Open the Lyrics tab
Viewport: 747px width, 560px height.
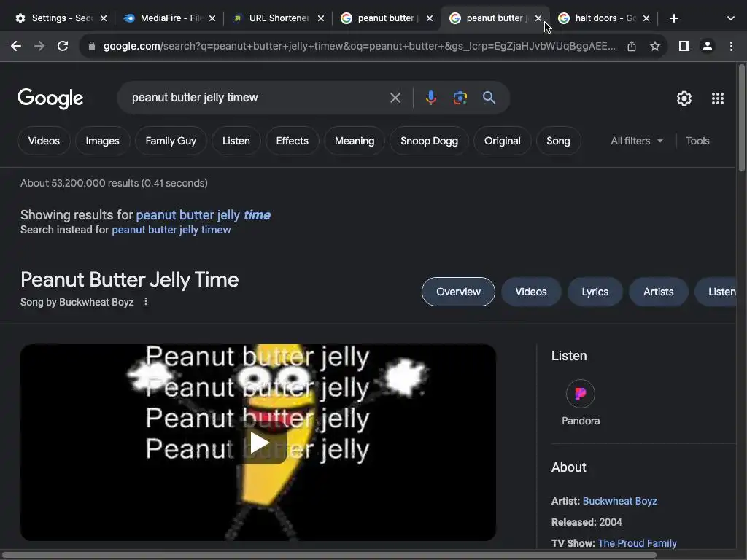coord(595,292)
